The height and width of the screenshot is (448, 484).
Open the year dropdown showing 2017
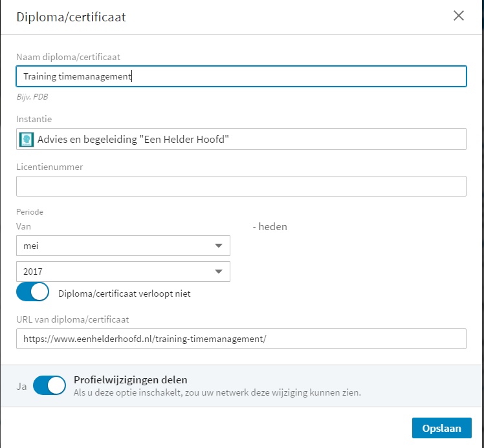click(x=123, y=272)
